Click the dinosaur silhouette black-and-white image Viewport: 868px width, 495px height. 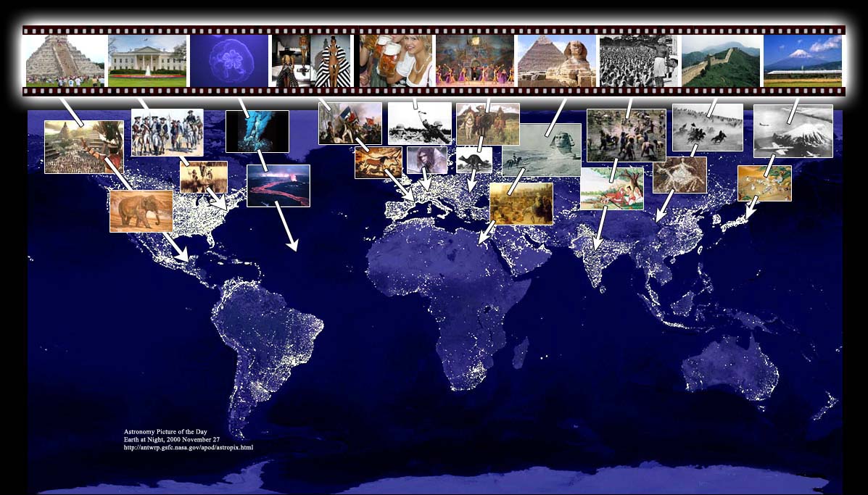(474, 160)
